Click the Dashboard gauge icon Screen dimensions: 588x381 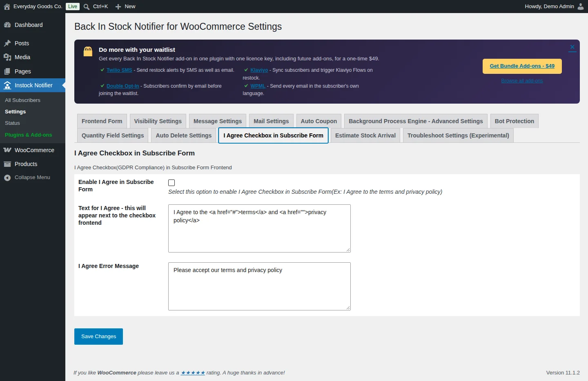click(x=7, y=25)
